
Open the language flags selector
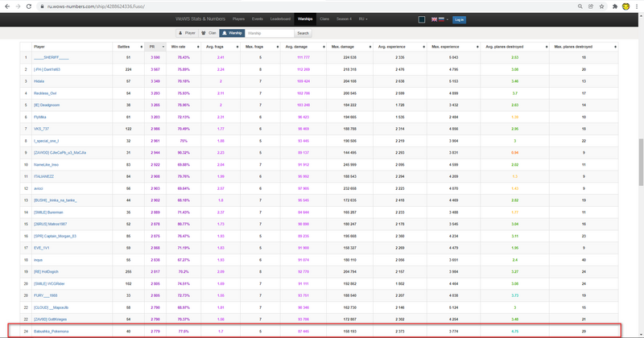click(440, 19)
